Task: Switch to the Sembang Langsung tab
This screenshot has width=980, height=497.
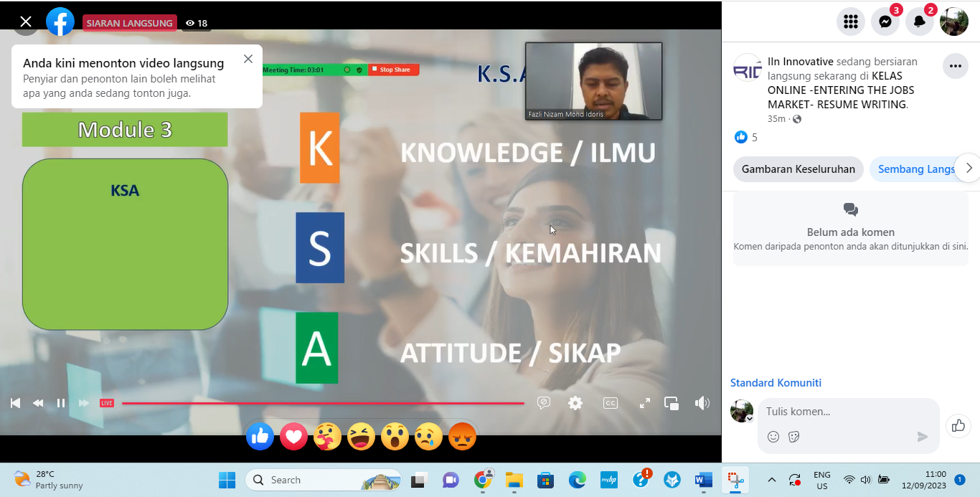Action: coord(916,169)
